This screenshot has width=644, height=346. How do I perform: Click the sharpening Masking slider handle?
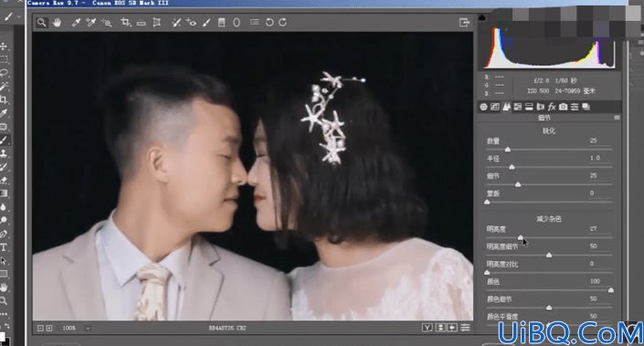pos(487,202)
